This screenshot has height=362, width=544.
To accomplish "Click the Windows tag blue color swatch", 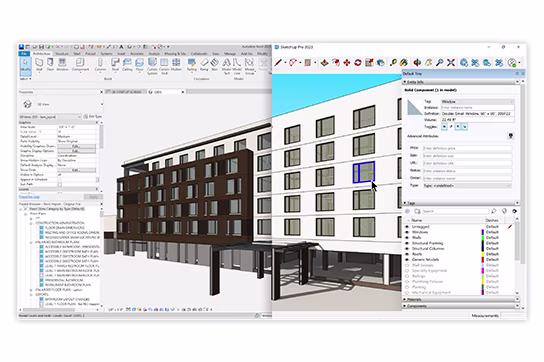I will (482, 232).
